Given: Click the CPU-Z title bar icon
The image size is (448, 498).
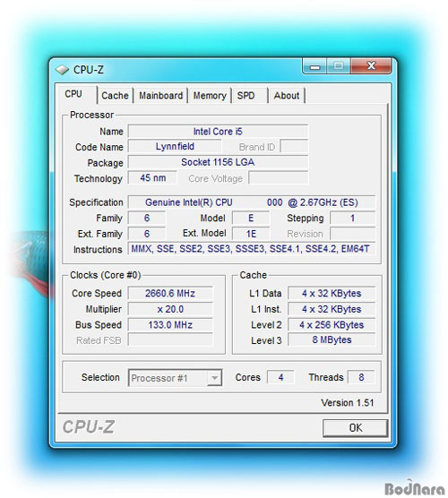Looking at the screenshot, I should pyautogui.click(x=62, y=70).
